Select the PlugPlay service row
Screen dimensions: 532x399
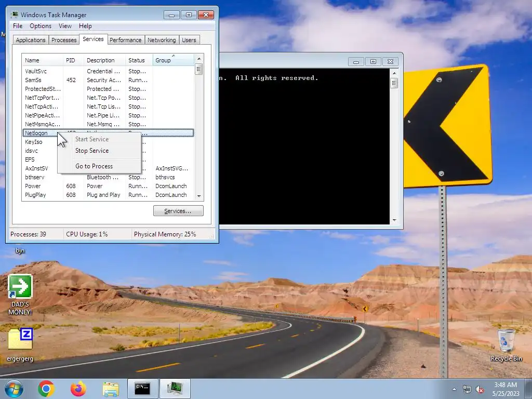pos(108,195)
